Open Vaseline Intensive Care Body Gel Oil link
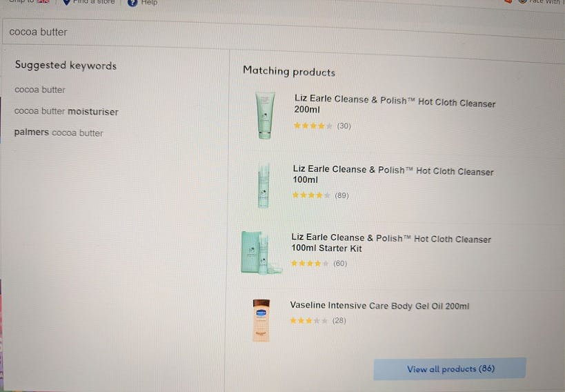The image size is (565, 392). point(379,306)
